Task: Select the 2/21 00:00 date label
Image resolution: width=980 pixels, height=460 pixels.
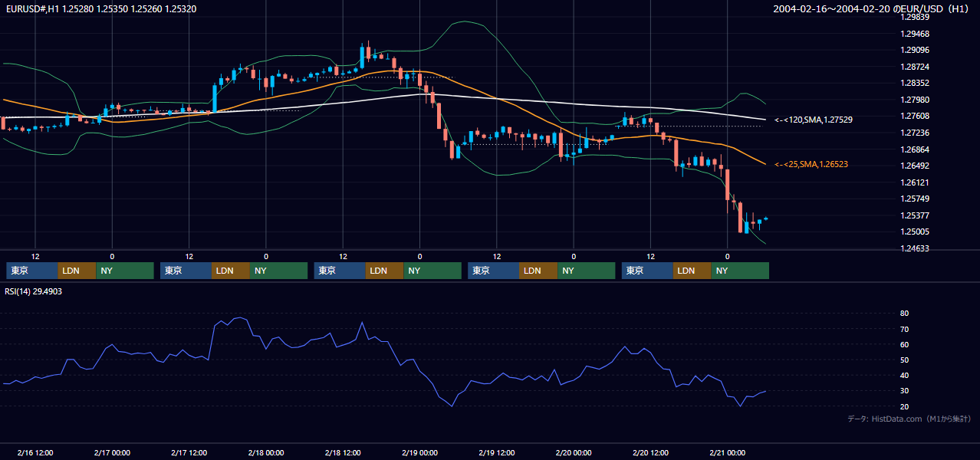Action: pos(727,452)
